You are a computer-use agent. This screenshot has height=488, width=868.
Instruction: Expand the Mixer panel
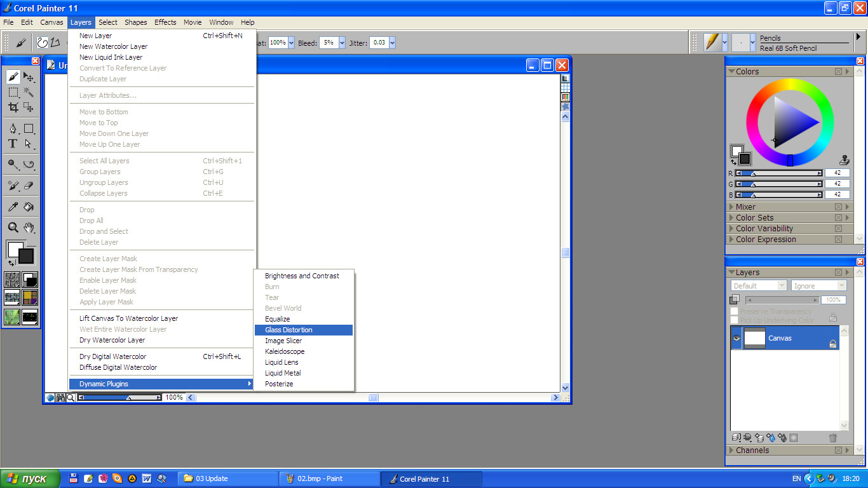pyautogui.click(x=745, y=207)
